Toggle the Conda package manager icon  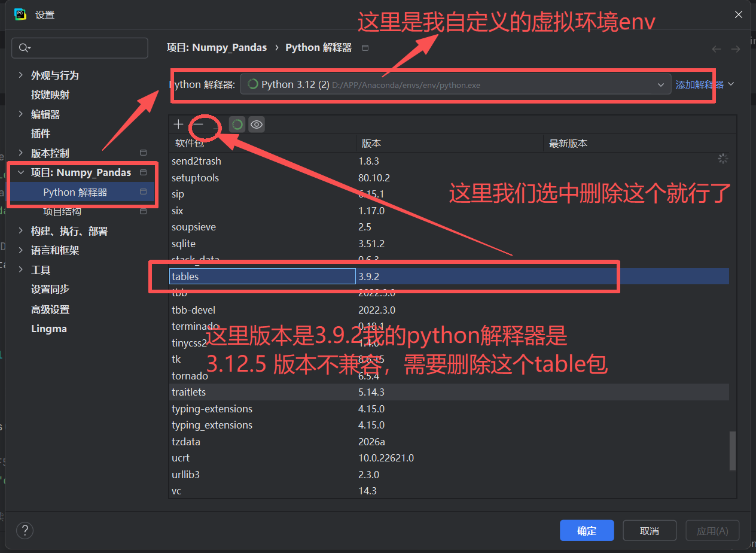[x=237, y=124]
